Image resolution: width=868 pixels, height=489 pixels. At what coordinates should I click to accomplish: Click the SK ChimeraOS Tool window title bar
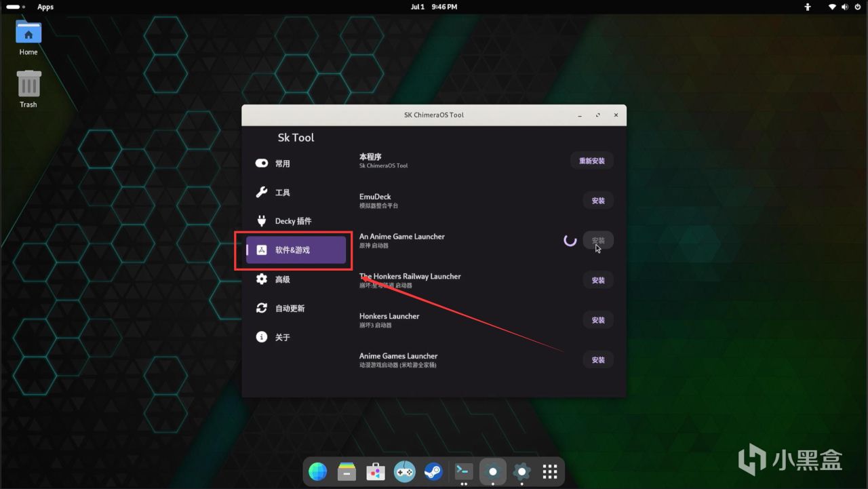(x=434, y=115)
